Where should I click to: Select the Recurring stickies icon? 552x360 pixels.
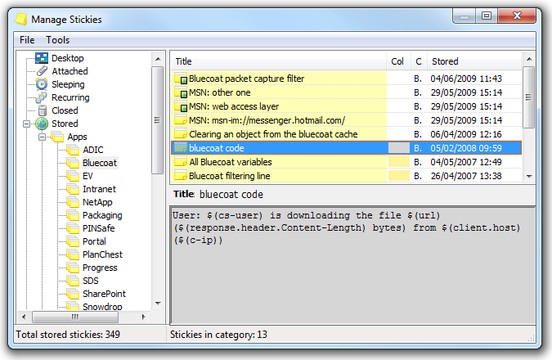[x=41, y=97]
